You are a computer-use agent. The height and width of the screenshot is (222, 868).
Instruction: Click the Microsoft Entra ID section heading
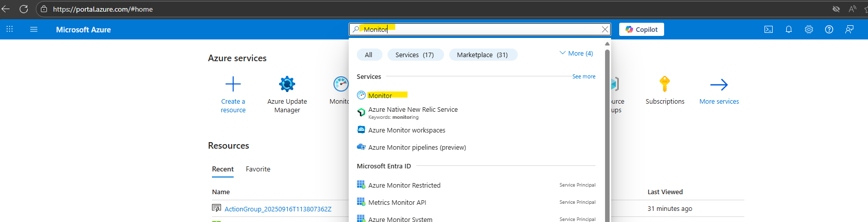pyautogui.click(x=384, y=166)
